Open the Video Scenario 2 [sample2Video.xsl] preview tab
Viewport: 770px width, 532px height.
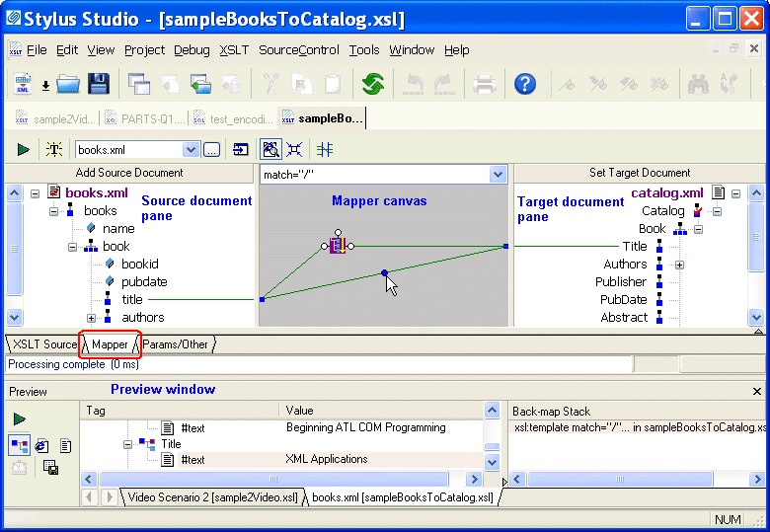click(212, 497)
